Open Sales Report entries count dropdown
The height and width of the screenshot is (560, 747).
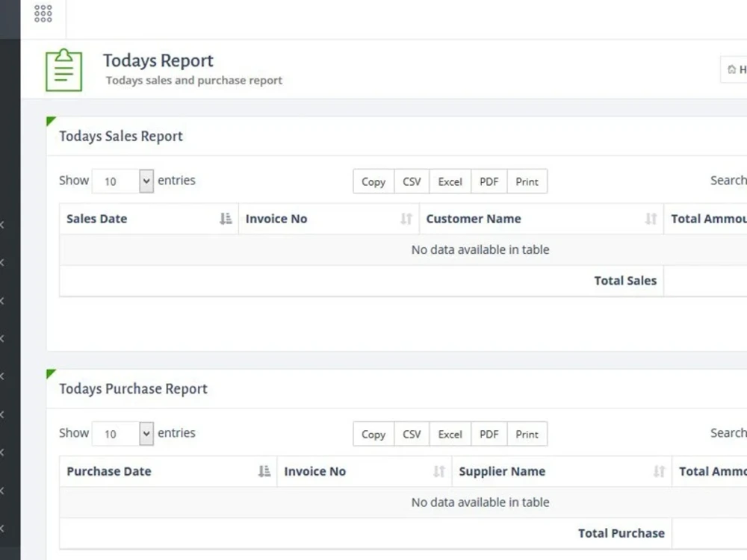(123, 181)
